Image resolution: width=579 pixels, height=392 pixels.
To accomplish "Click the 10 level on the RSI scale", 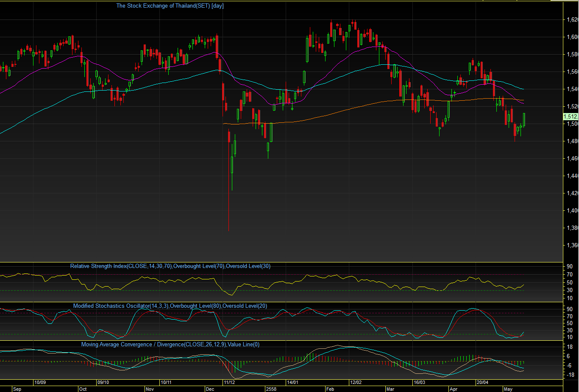I will pos(570,298).
